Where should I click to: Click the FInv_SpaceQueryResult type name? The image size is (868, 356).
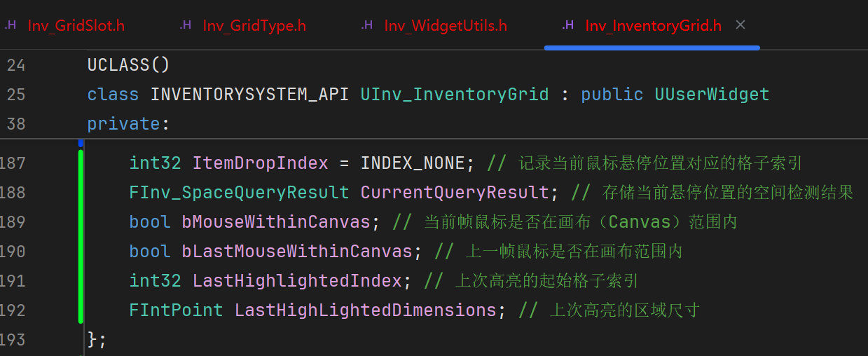pos(239,193)
